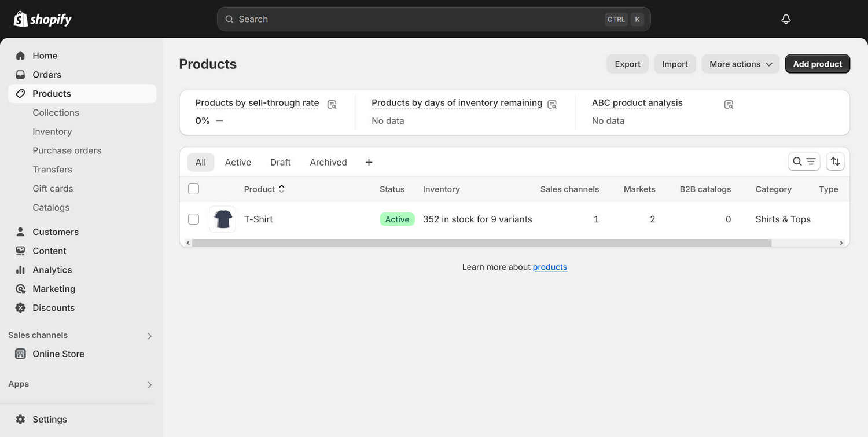The width and height of the screenshot is (868, 437).
Task: Click the search and filter button
Action: click(804, 161)
